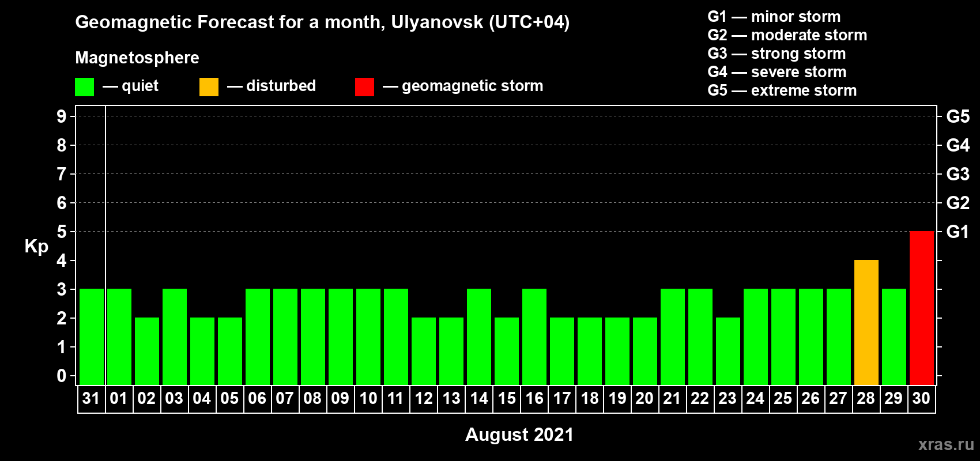Click the green bar for day 14
The width and height of the screenshot is (980, 461).
479,337
